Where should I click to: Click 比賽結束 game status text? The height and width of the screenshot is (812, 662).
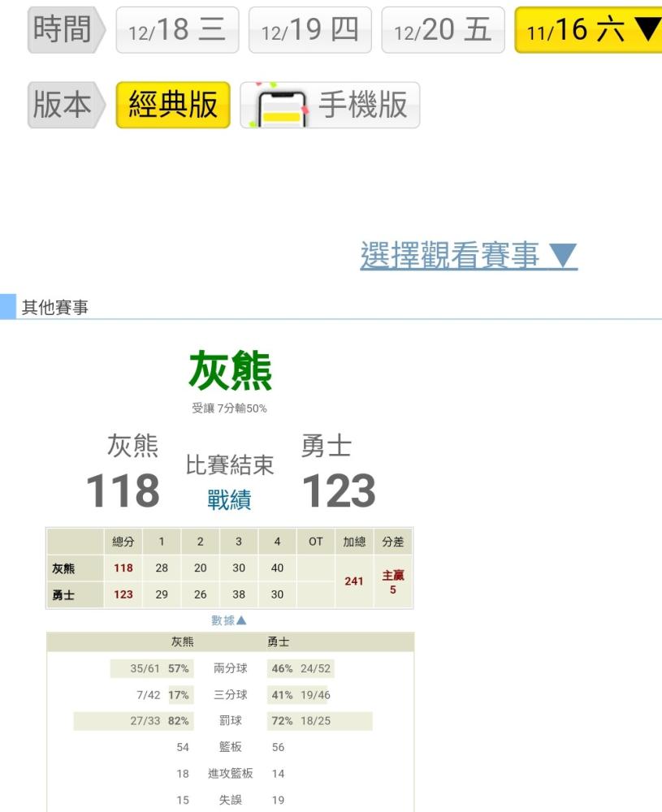[x=230, y=464]
